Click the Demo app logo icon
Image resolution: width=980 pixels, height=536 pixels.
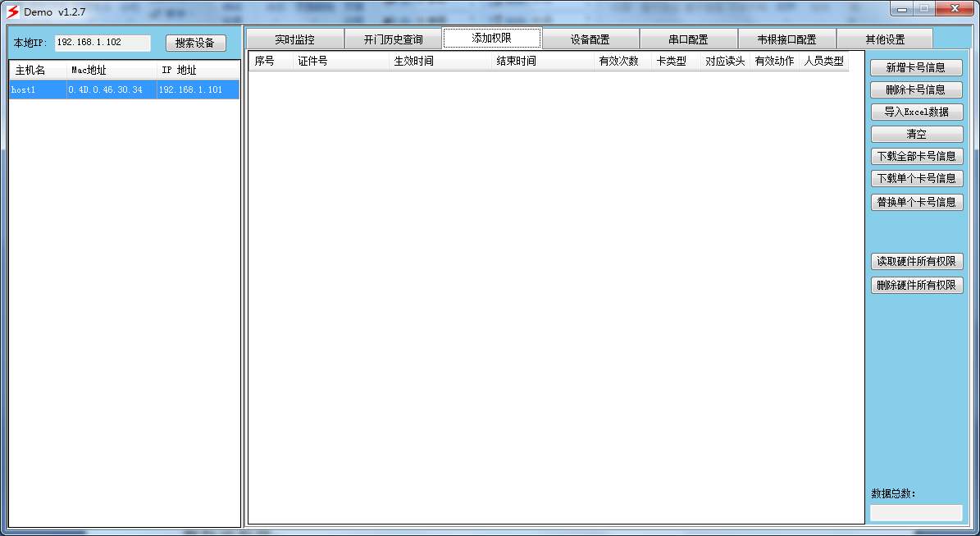click(12, 11)
